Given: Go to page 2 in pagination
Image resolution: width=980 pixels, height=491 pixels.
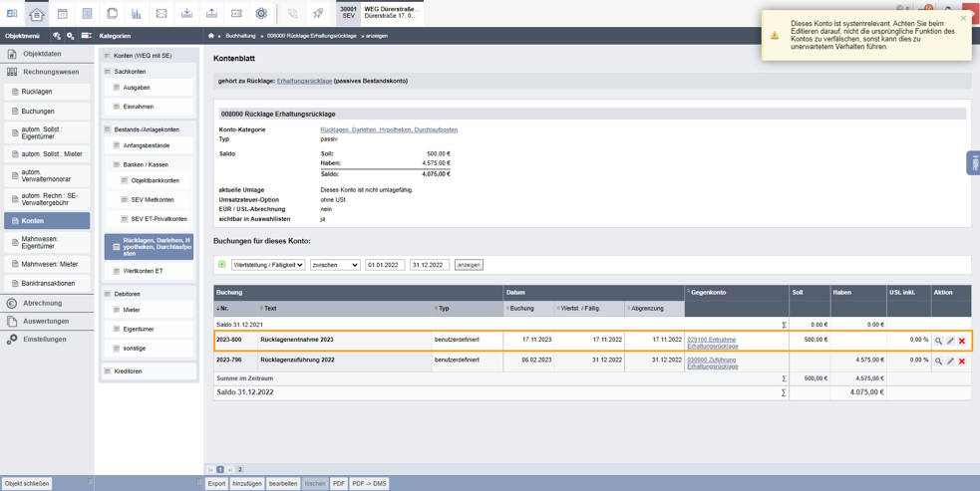Looking at the screenshot, I should click(240, 470).
